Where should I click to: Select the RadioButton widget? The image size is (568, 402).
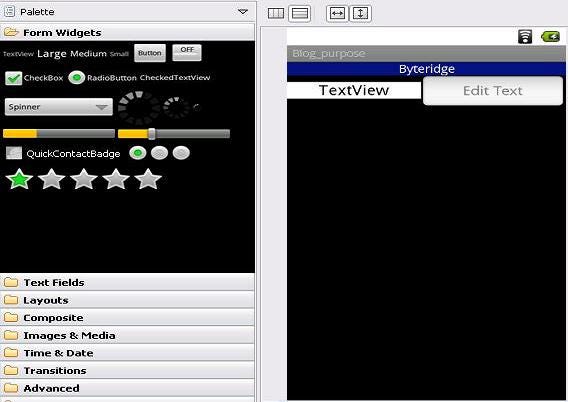point(103,78)
